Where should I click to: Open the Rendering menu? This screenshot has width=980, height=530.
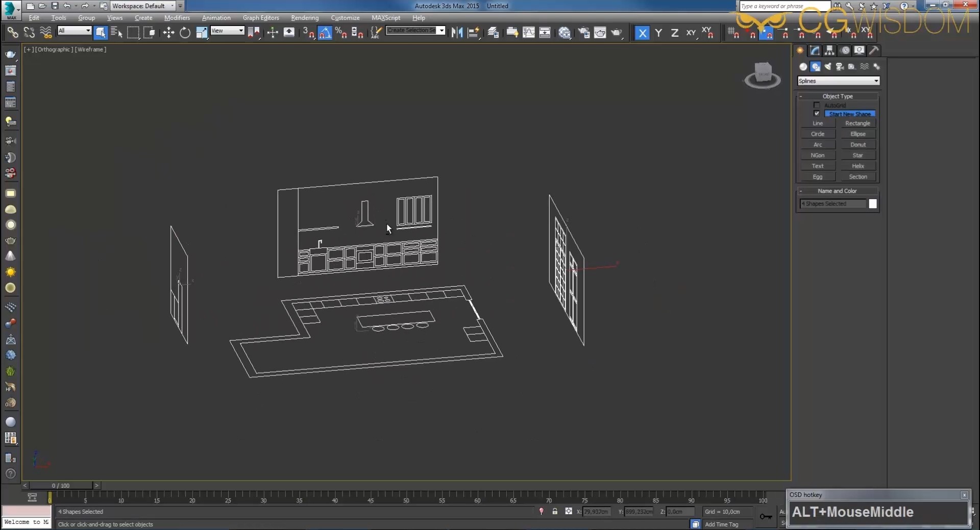point(304,17)
